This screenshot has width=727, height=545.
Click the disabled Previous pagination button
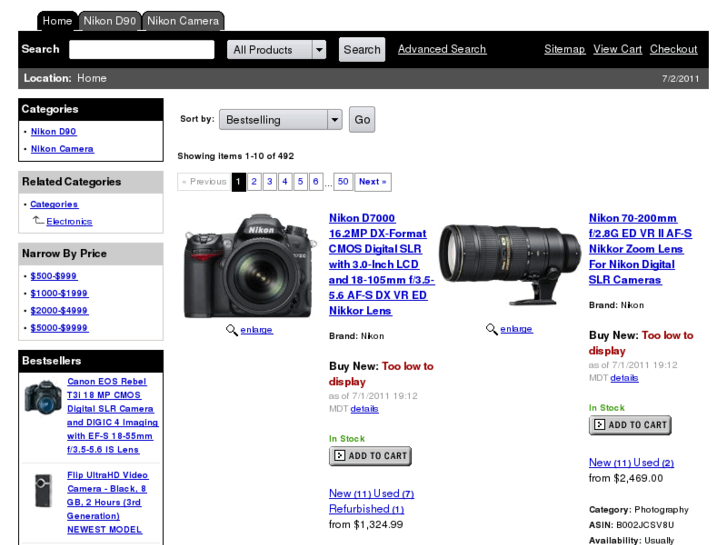(204, 182)
